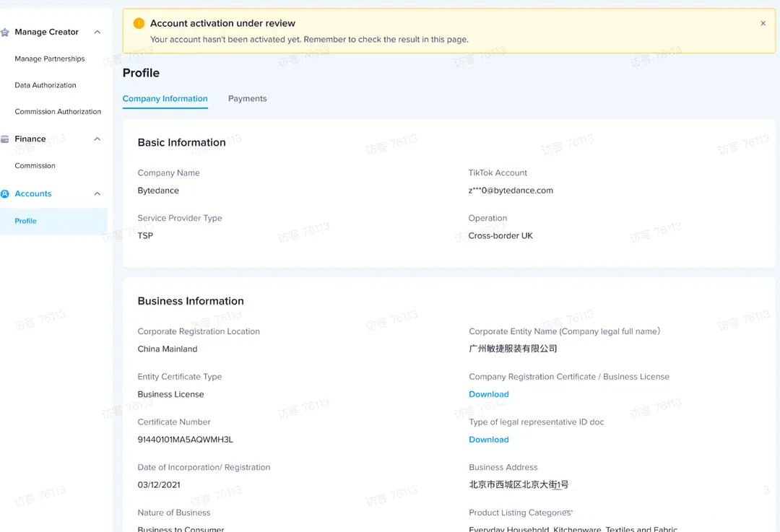Click the TikTok account email address
Viewport: 780px width, 532px height.
tap(510, 191)
